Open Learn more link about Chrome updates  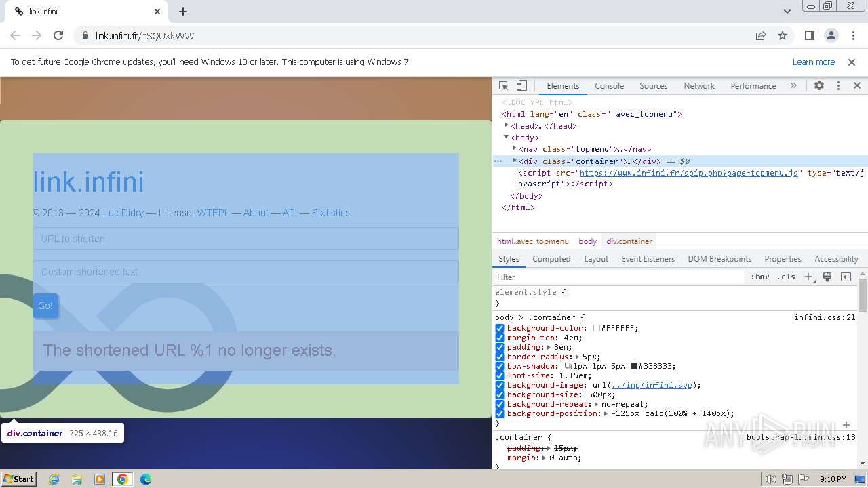[x=814, y=62]
